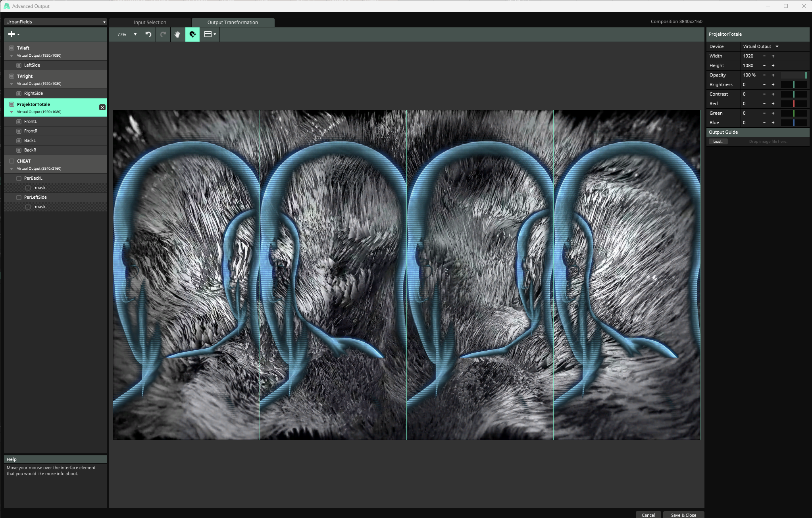Open the Virtual Output device dropdown
The image size is (812, 518).
(x=760, y=46)
